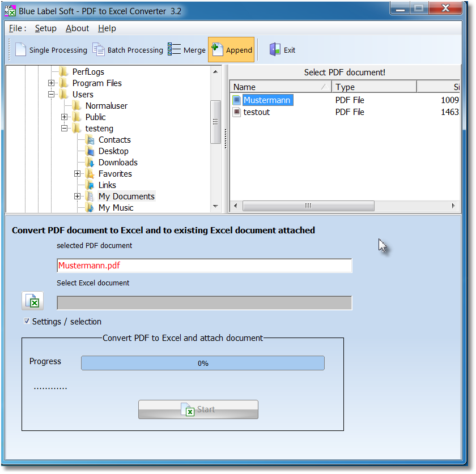Click the Links folder icon
The width and height of the screenshot is (476, 474).
click(90, 185)
